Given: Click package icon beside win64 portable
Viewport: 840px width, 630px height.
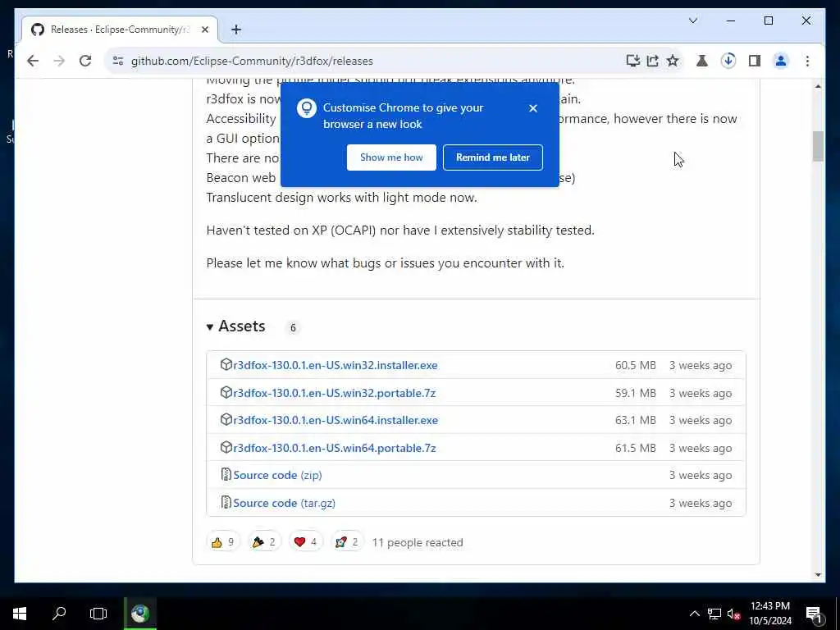Looking at the screenshot, I should [226, 447].
